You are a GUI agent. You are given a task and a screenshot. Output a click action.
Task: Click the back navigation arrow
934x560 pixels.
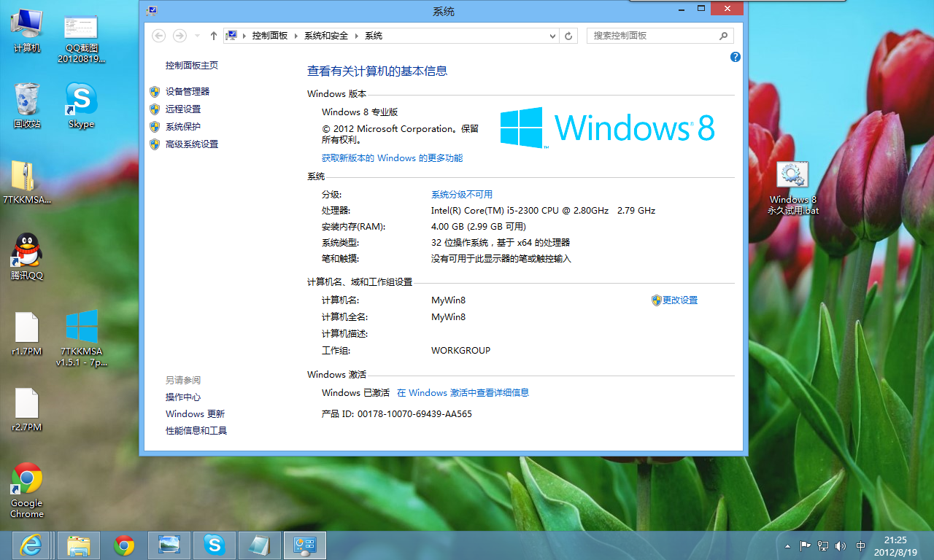(x=159, y=35)
